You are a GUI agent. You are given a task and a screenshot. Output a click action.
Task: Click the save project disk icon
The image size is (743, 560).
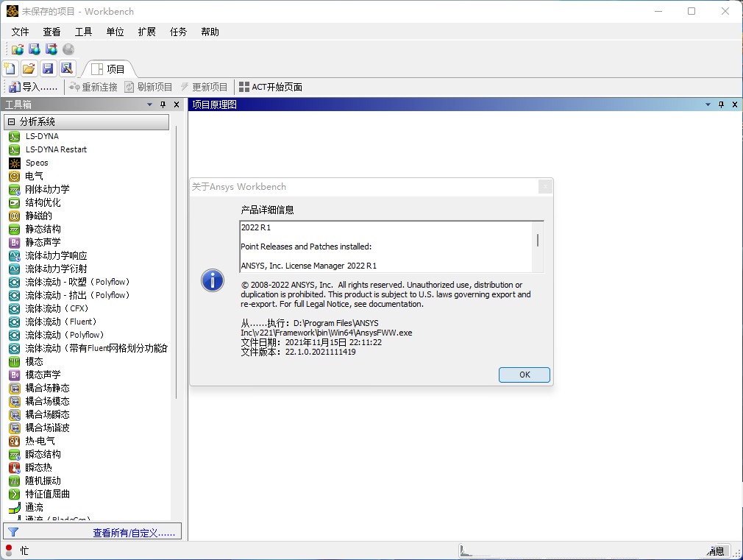click(x=48, y=68)
